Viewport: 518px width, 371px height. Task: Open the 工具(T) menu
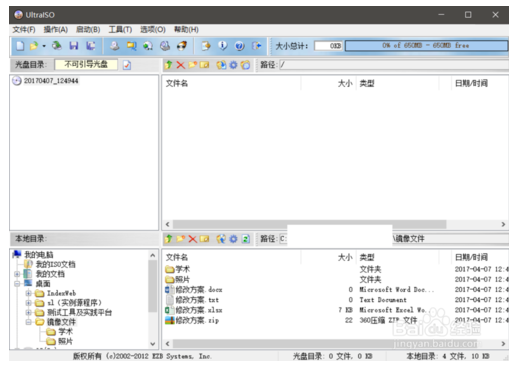tap(120, 30)
